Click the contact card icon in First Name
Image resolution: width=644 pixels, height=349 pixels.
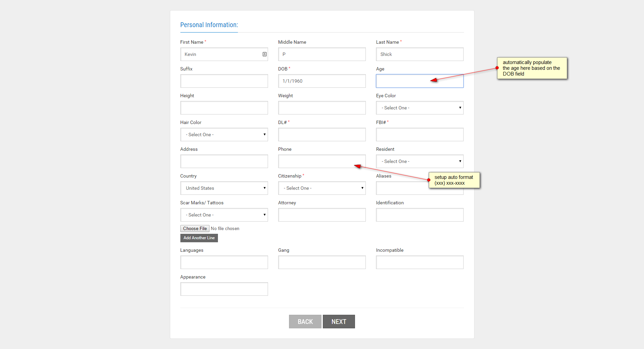pos(265,54)
